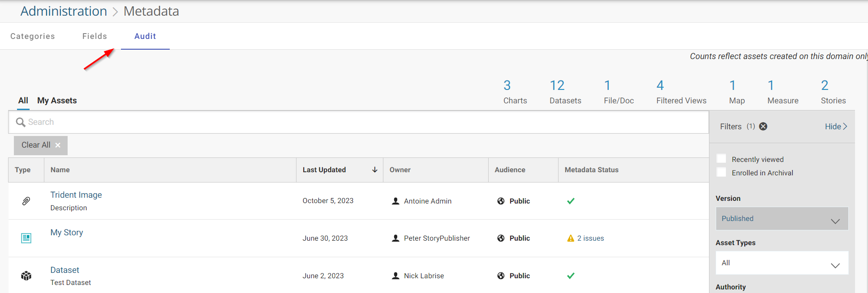Image resolution: width=868 pixels, height=293 pixels.
Task: Click the green checkmark in Dataset row
Action: pos(571,276)
